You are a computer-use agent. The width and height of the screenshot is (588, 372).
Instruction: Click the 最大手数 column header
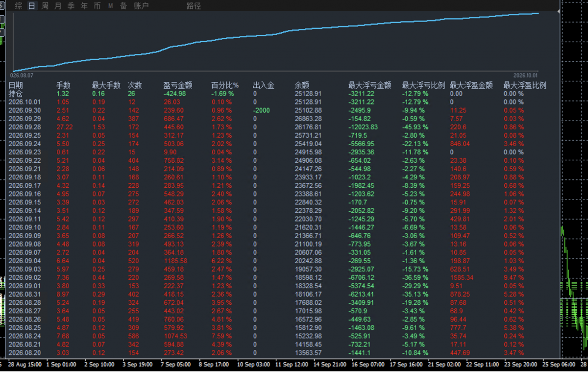pyautogui.click(x=106, y=85)
